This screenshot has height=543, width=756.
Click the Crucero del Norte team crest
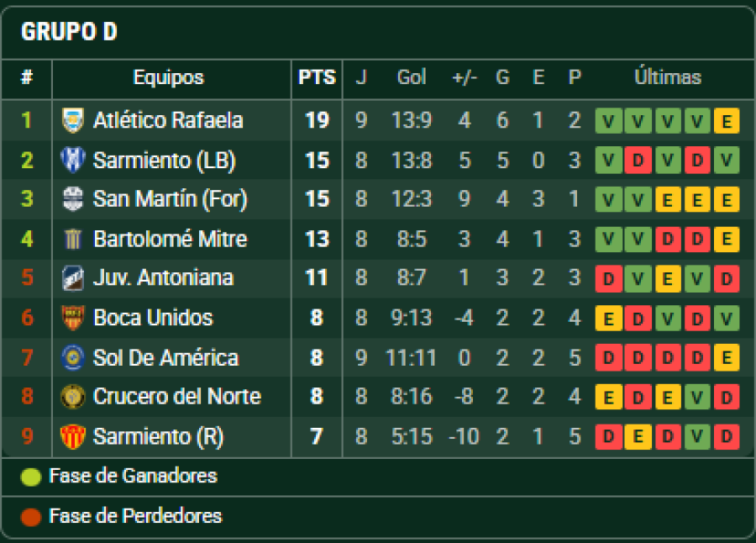(73, 397)
